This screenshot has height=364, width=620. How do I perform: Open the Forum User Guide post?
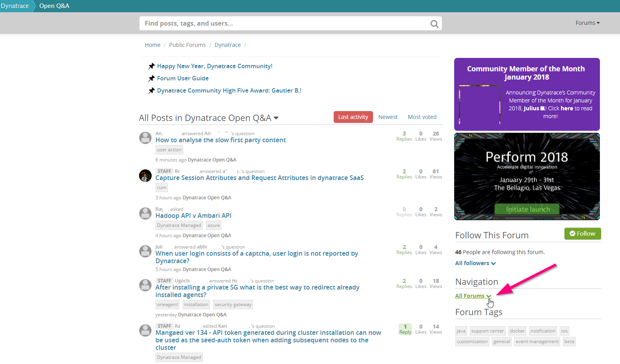tap(183, 78)
